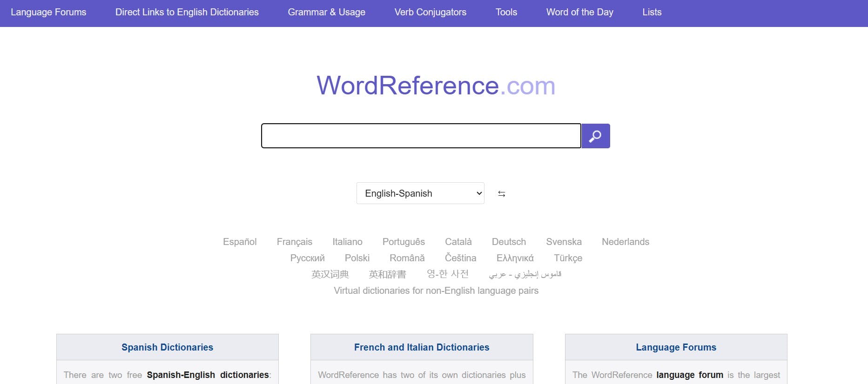Image resolution: width=868 pixels, height=384 pixels.
Task: Open the Verb Conjugators menu
Action: pos(431,13)
